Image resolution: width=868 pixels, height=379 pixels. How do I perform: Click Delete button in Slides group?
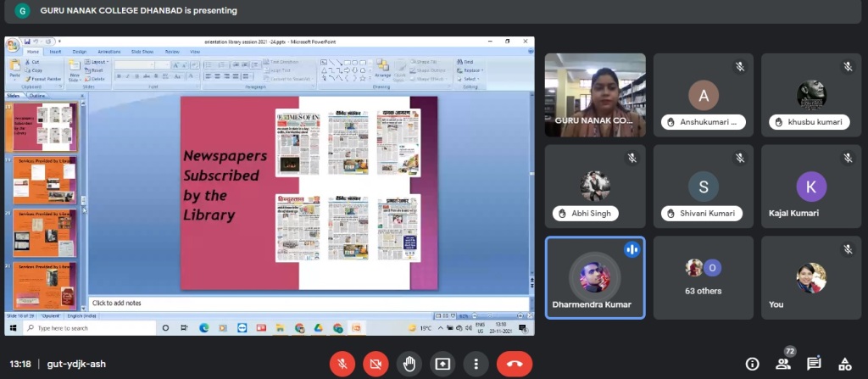point(95,79)
